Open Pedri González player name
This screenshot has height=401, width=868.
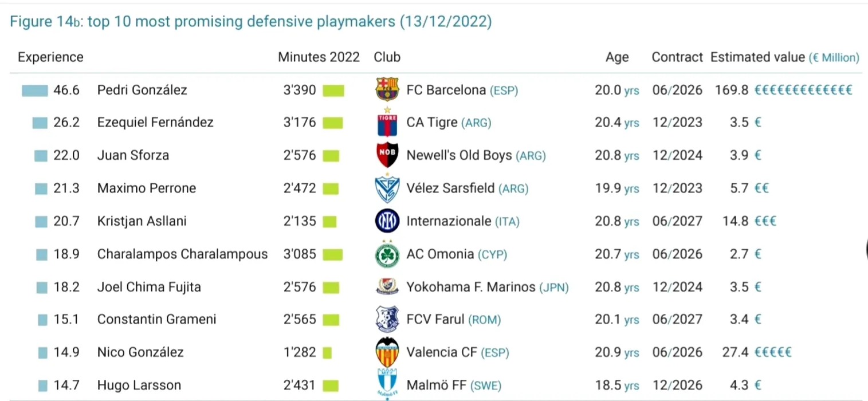pos(142,90)
